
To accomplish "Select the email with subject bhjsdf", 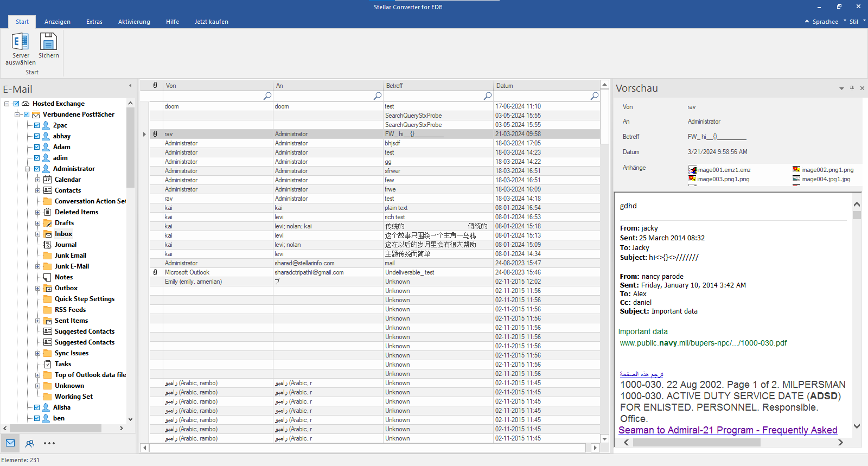I will (x=374, y=143).
